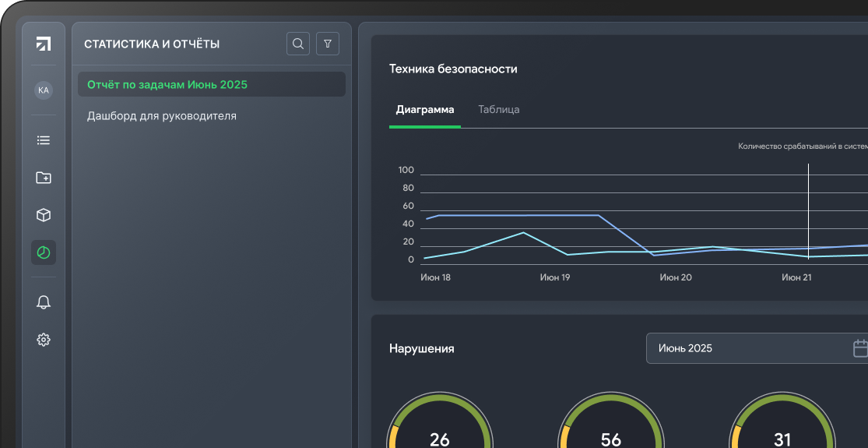
Task: Open the Июнь 2025 date picker field
Action: 747,348
